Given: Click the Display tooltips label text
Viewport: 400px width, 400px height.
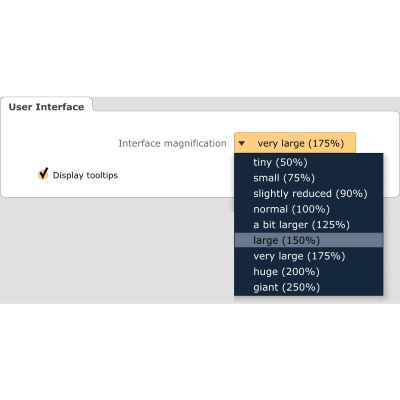Looking at the screenshot, I should pyautogui.click(x=85, y=175).
